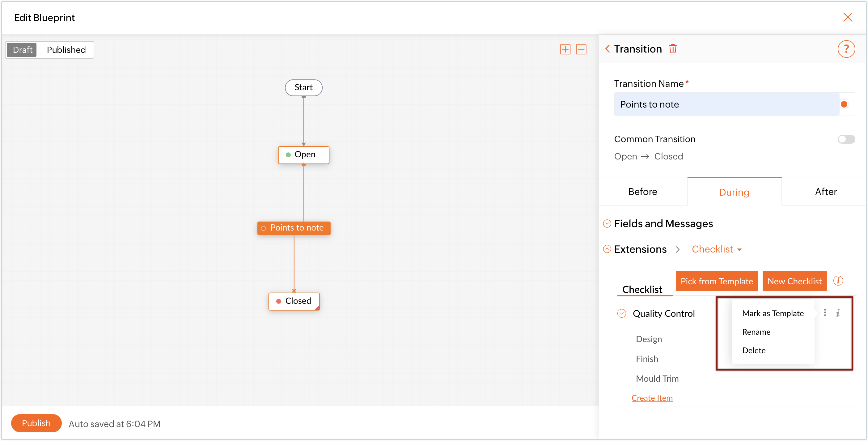
Task: Click the zoom out minus icon
Action: pyautogui.click(x=581, y=49)
